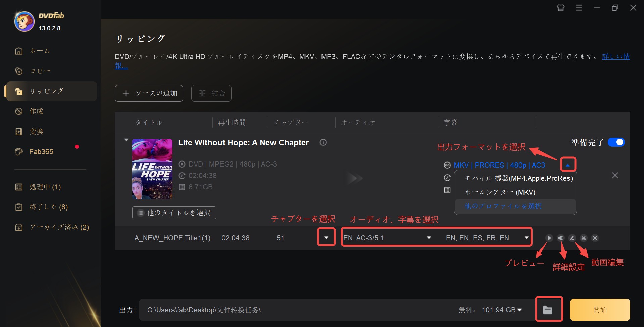The width and height of the screenshot is (644, 327).
Task: Click the チャプター column header
Action: click(291, 123)
